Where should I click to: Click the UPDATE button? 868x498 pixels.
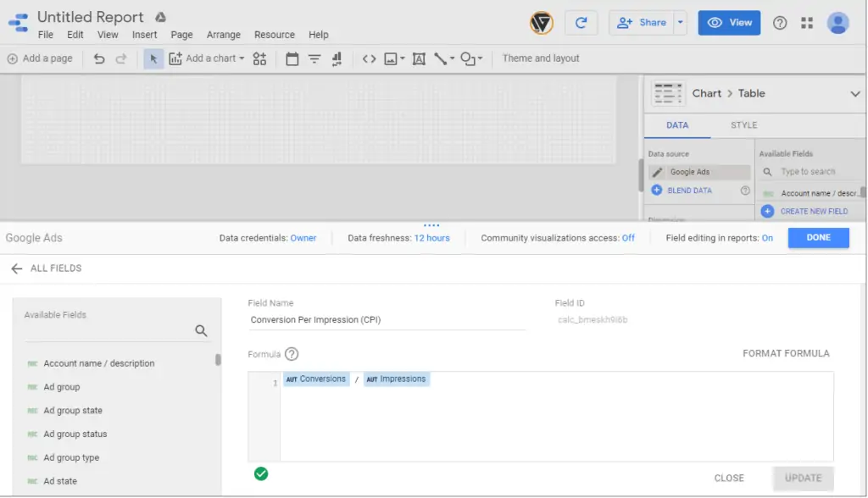tap(802, 477)
